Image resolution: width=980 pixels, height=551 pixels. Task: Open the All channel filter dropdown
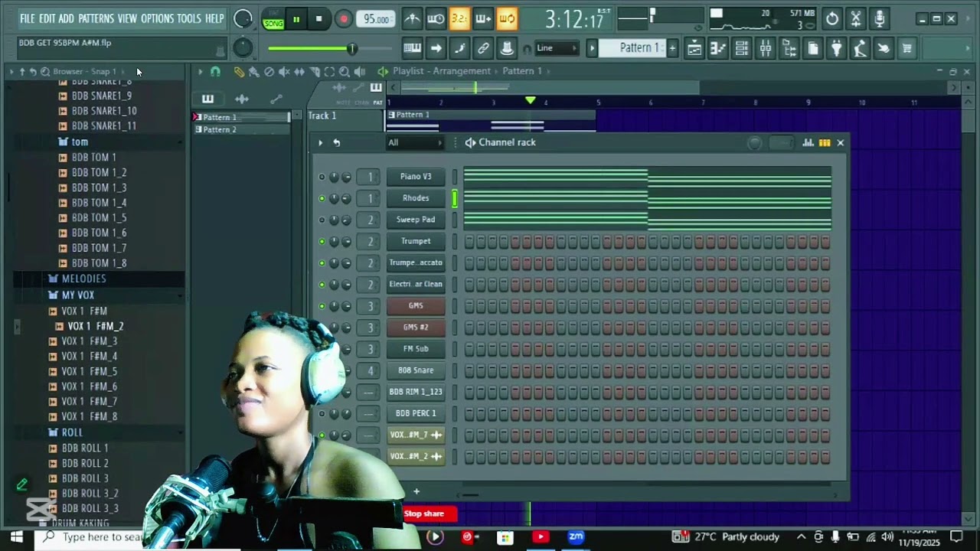pos(415,142)
